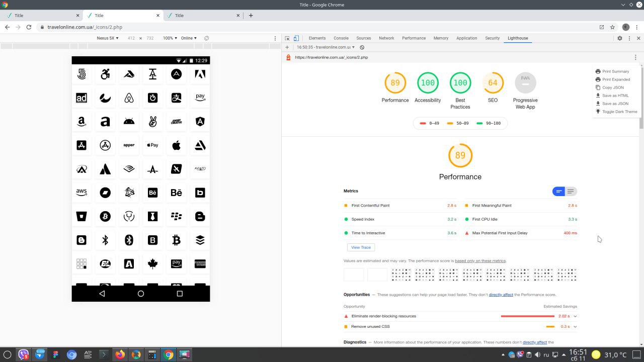Tap the Android back navigation button
Screen dimensions: 644x362
(102, 294)
